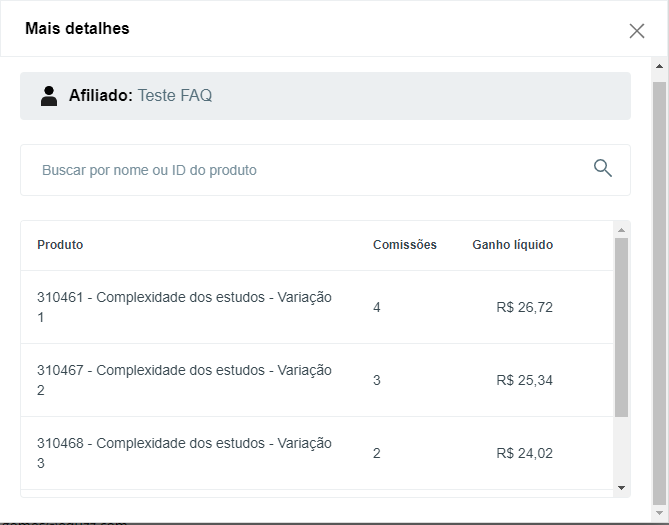Sort by the Produto column header

[x=60, y=245]
